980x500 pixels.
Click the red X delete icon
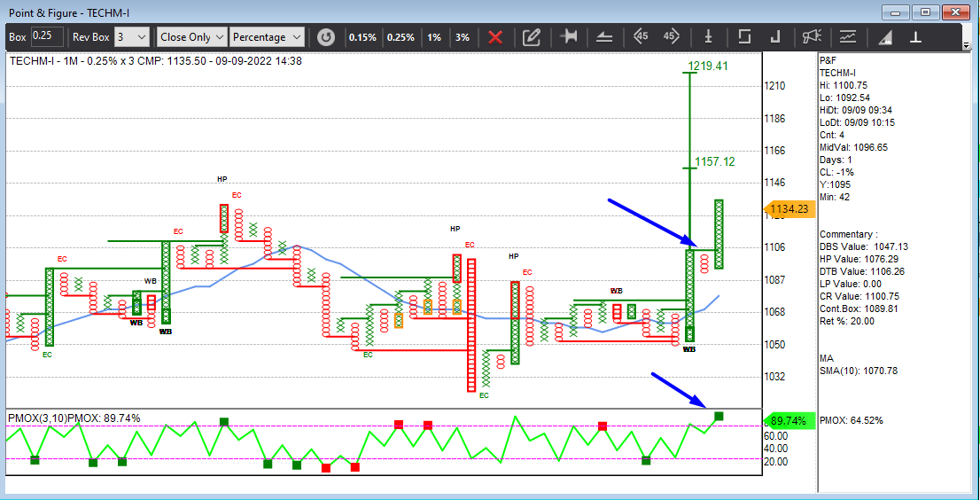[x=495, y=37]
